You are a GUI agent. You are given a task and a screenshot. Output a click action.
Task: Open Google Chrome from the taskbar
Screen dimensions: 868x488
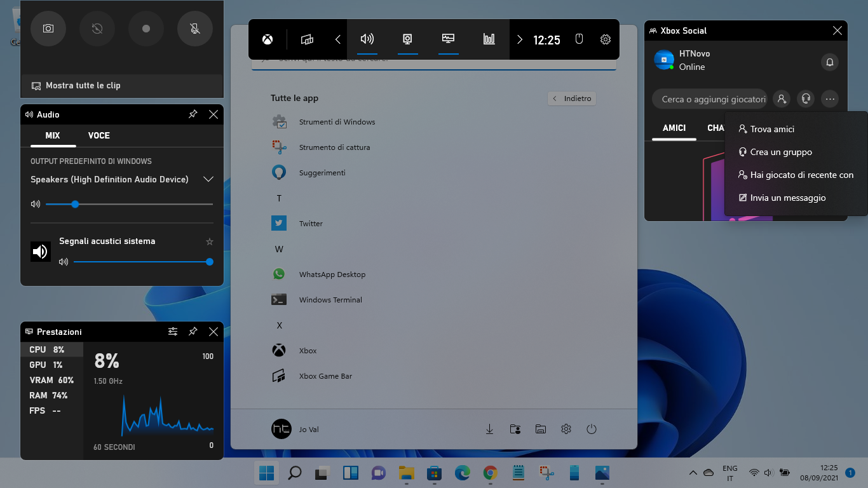(490, 473)
